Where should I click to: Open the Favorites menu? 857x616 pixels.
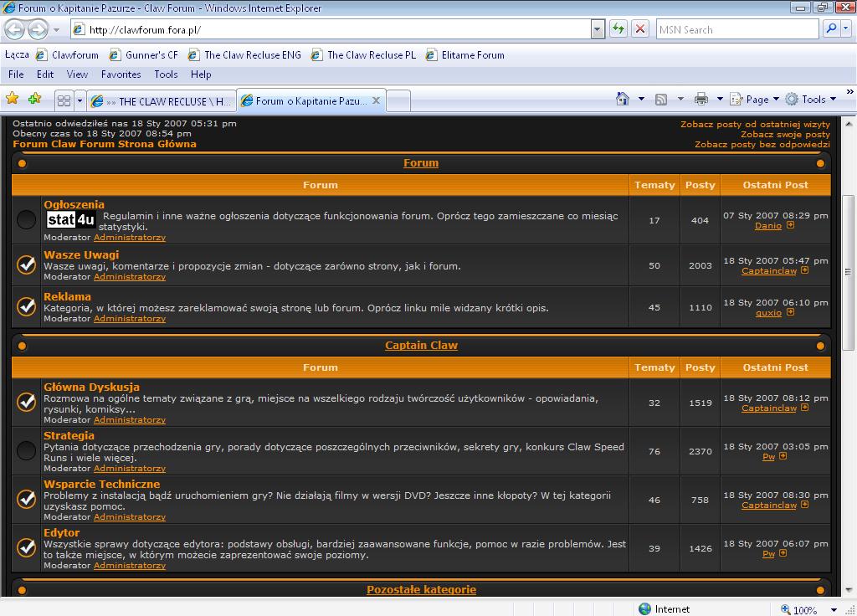pos(121,74)
